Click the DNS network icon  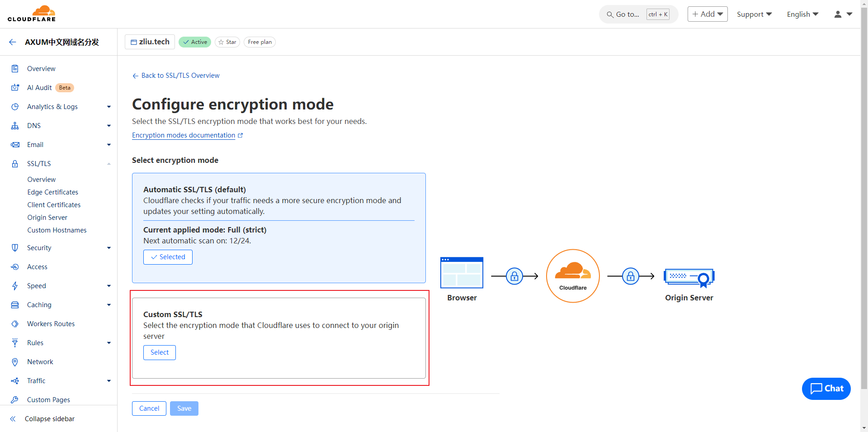click(x=15, y=126)
